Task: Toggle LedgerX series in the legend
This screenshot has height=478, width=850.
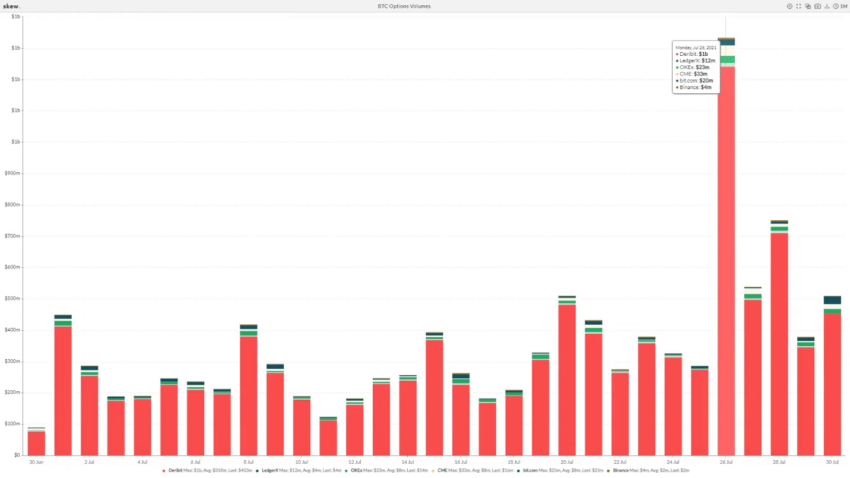Action: pyautogui.click(x=269, y=470)
